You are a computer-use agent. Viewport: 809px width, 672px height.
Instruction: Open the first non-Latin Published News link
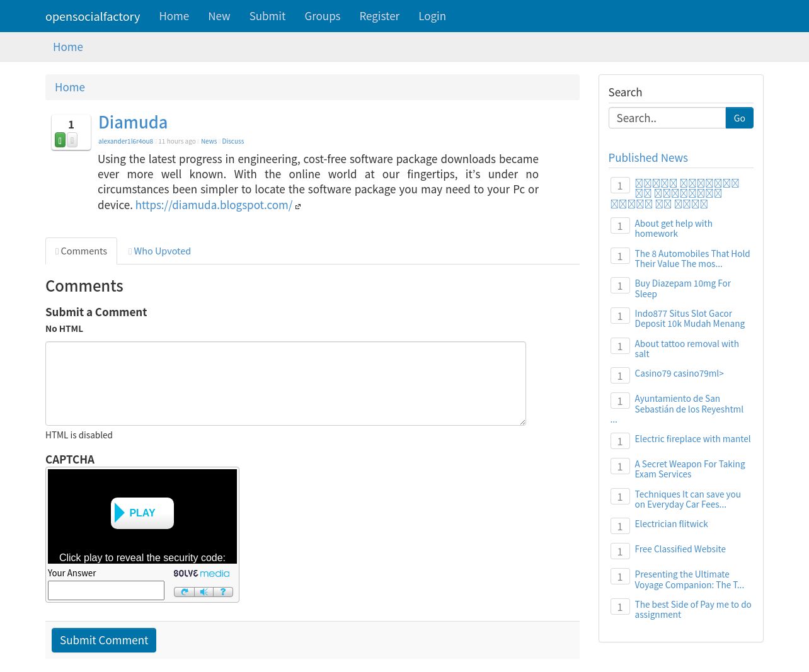675,193
